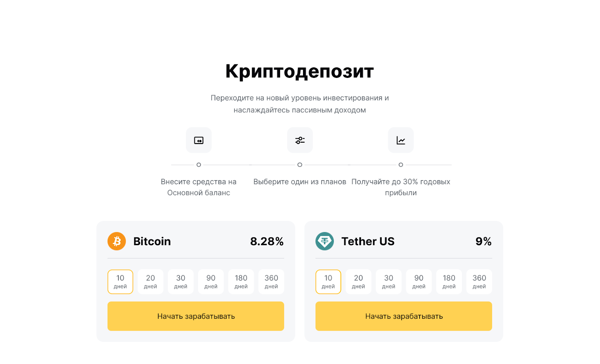Choose Bitcoin 30 days option

[x=181, y=282]
